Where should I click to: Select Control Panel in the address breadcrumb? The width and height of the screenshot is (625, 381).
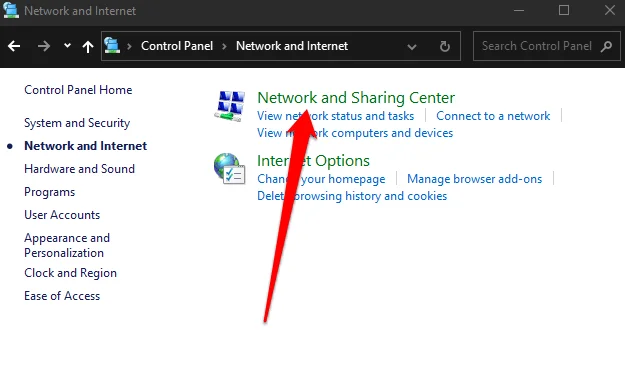pyautogui.click(x=177, y=46)
